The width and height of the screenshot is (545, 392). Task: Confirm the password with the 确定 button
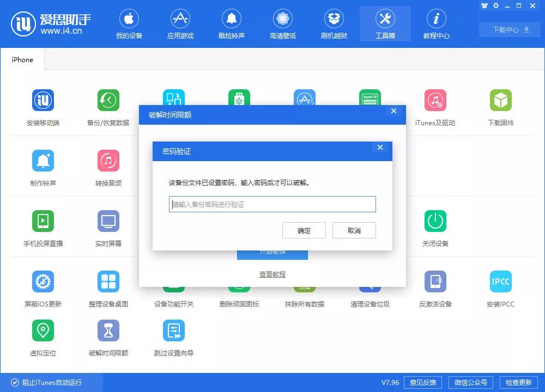[x=304, y=230]
